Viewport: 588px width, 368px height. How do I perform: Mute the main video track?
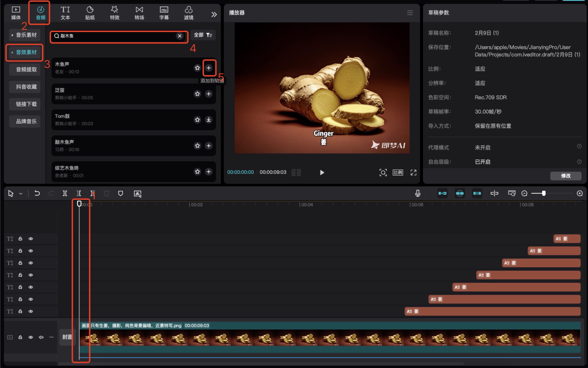coord(41,337)
